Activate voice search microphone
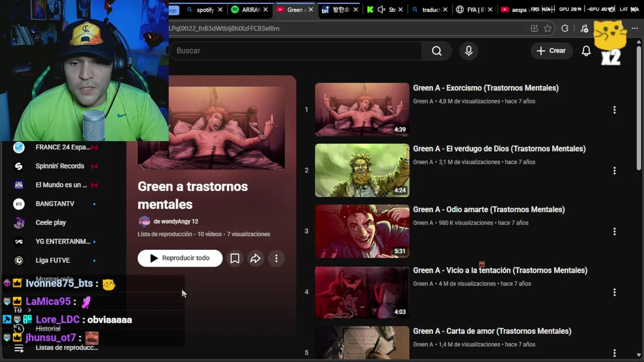This screenshot has height=362, width=644. coord(469,51)
